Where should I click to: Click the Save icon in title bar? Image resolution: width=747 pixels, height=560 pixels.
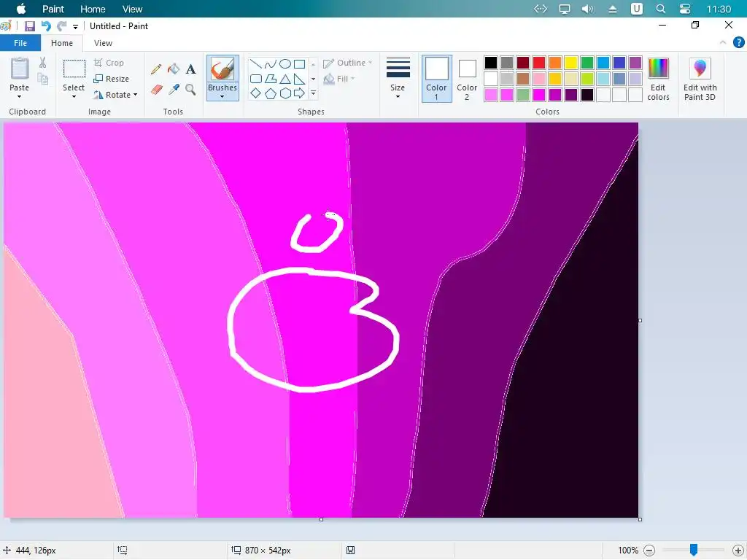click(29, 26)
